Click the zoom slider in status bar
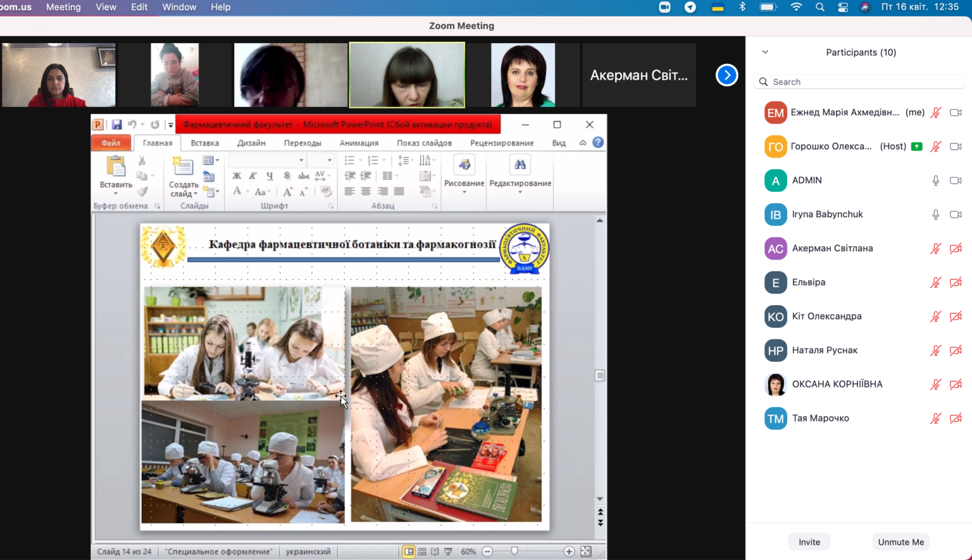Image resolution: width=972 pixels, height=560 pixels. coord(514,552)
